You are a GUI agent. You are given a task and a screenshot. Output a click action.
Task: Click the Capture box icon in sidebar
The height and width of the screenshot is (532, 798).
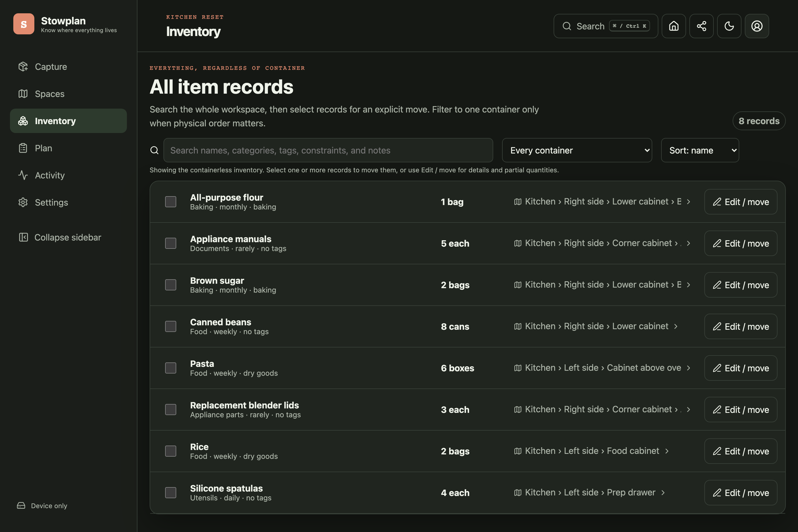[x=23, y=66]
